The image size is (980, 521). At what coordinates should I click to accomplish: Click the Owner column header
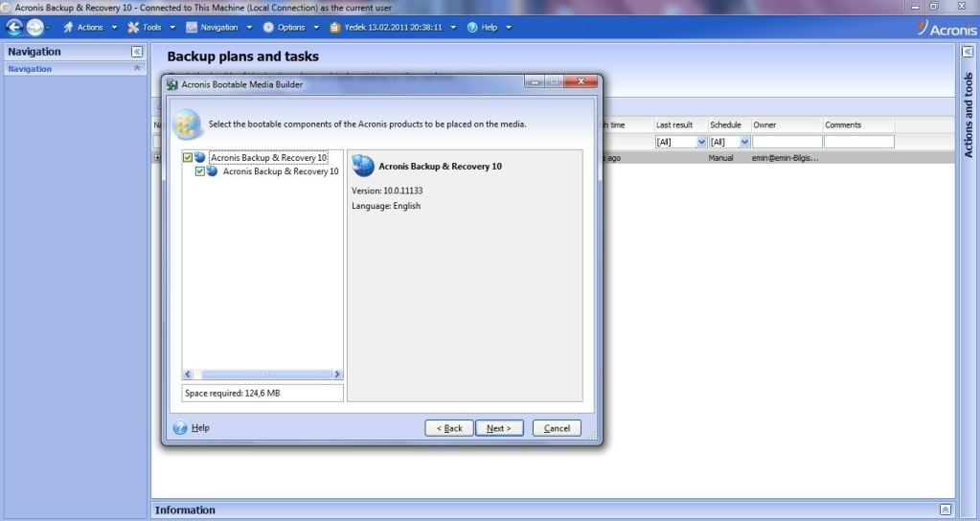[786, 125]
